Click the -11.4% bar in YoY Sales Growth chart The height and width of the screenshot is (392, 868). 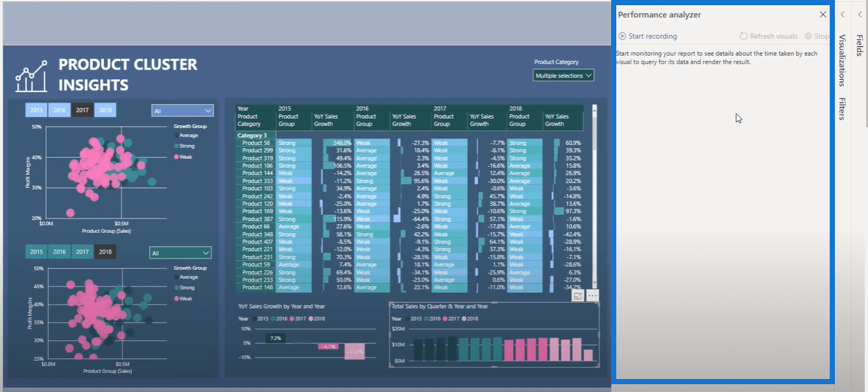tap(354, 351)
